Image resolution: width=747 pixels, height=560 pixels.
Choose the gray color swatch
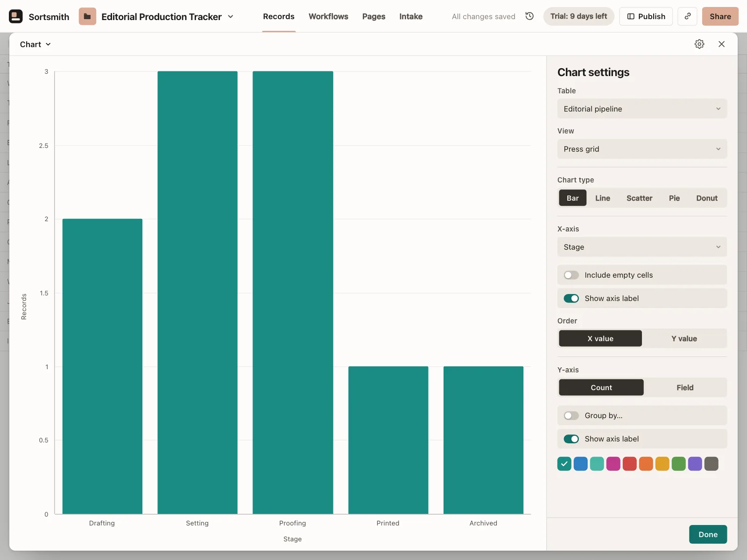712,464
